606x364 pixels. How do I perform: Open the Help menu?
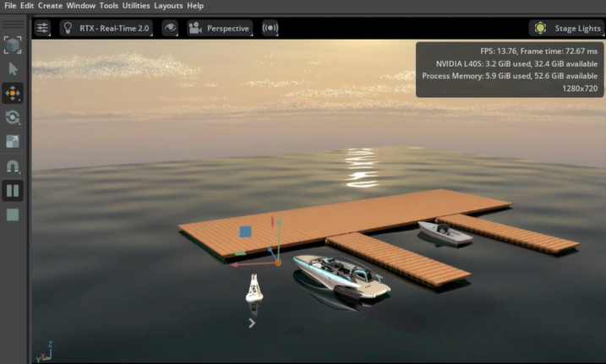[x=195, y=6]
